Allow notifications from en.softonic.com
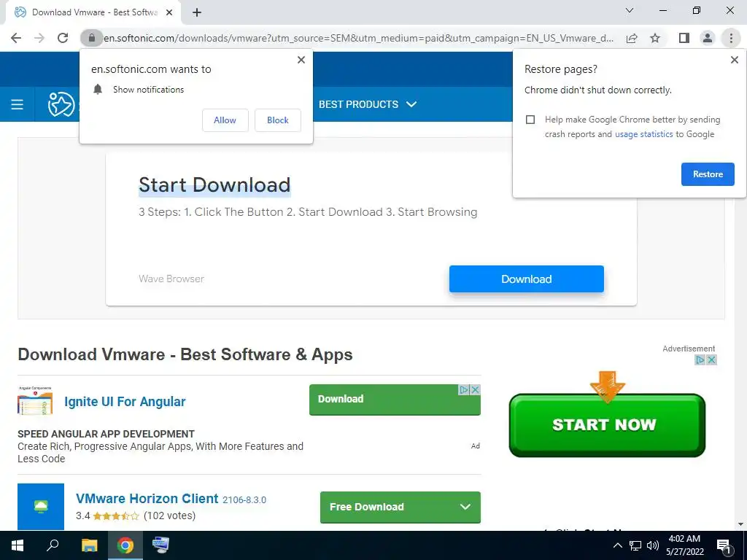Image resolution: width=747 pixels, height=560 pixels. click(225, 120)
